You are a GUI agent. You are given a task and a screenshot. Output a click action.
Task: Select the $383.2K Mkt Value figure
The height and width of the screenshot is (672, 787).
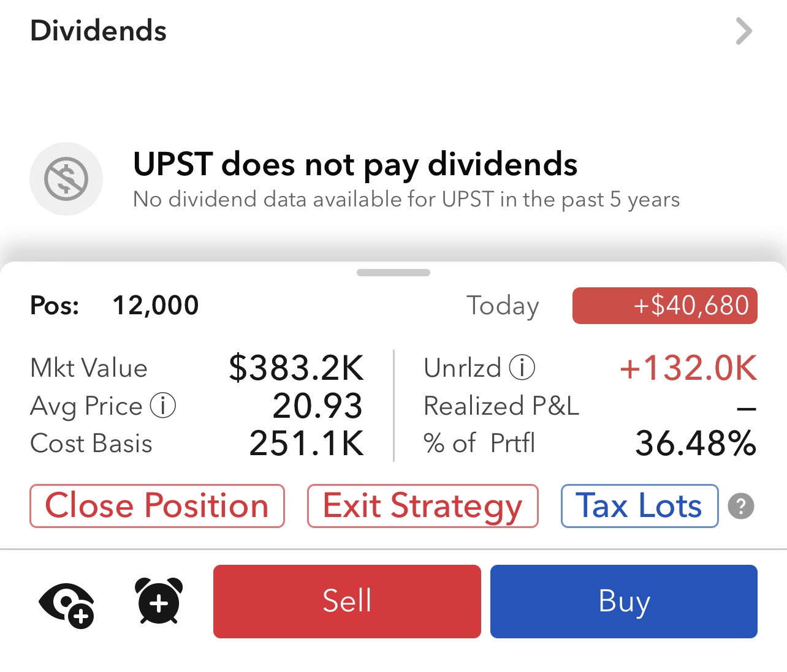tap(296, 368)
